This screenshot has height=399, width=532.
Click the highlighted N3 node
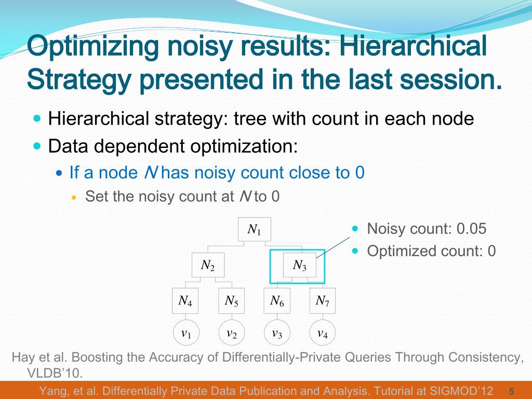[300, 265]
